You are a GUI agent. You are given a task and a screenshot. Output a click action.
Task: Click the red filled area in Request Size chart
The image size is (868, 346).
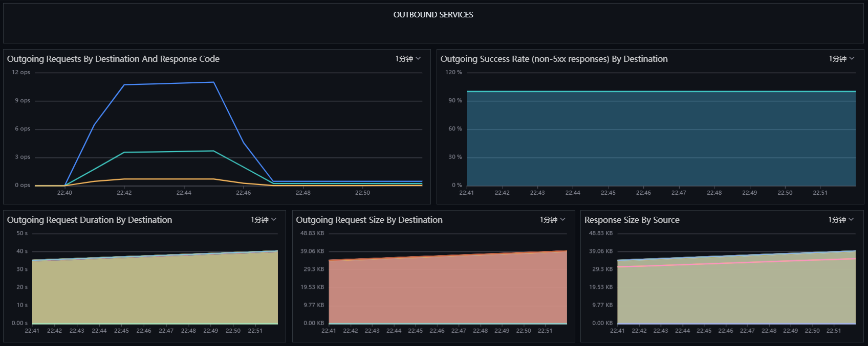point(448,291)
